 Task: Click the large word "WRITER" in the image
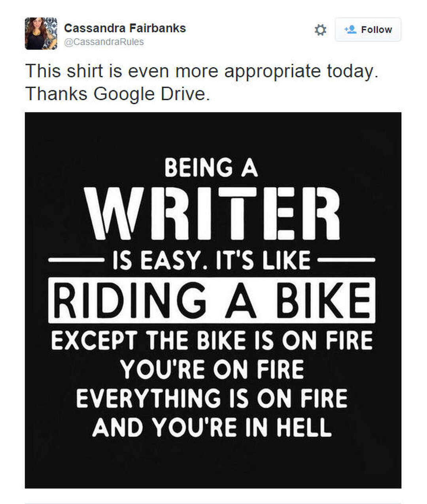click(x=213, y=213)
